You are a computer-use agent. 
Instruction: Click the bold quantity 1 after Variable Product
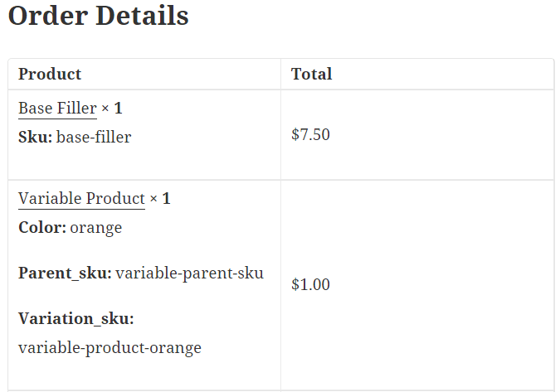[167, 199]
